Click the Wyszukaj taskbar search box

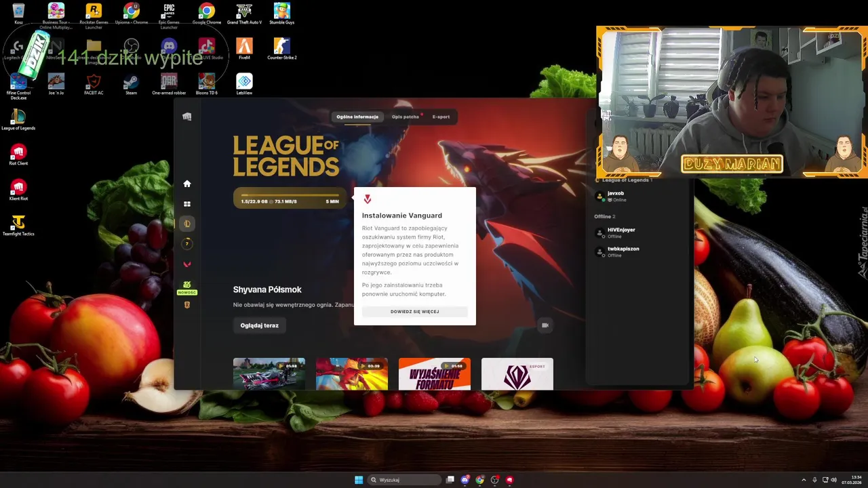coord(405,480)
